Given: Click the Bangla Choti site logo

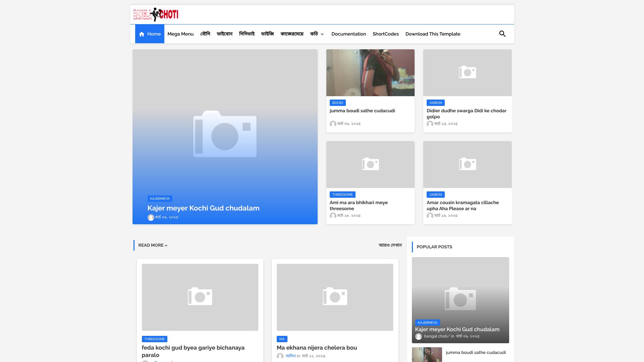Looking at the screenshot, I should pos(156,14).
